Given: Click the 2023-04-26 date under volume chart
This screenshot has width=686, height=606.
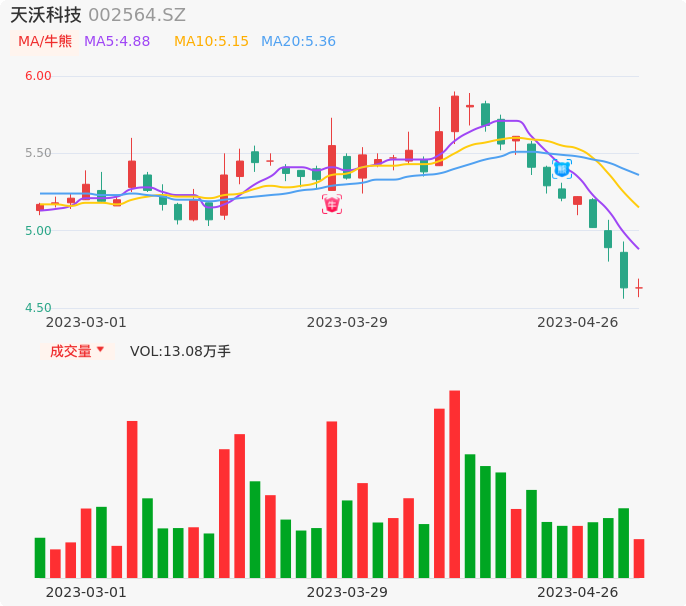Looking at the screenshot, I should pyautogui.click(x=578, y=592).
